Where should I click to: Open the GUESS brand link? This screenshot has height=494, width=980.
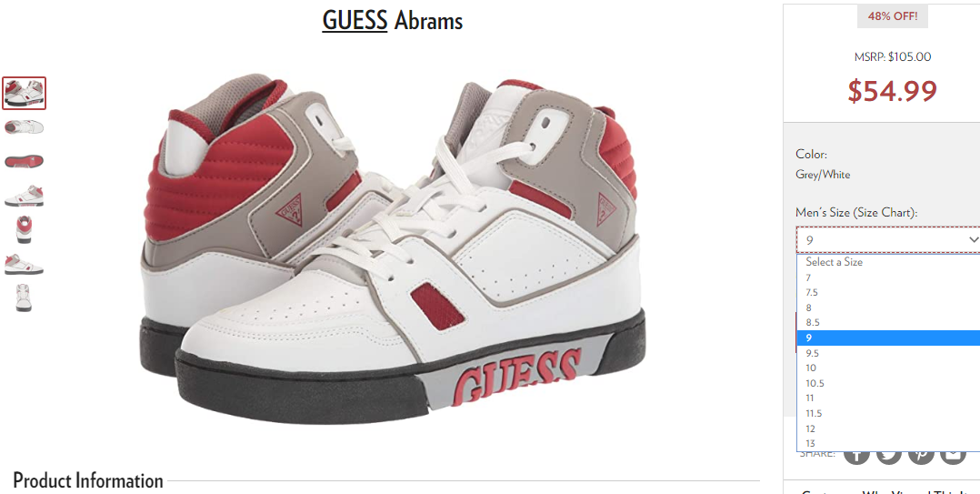click(x=355, y=21)
